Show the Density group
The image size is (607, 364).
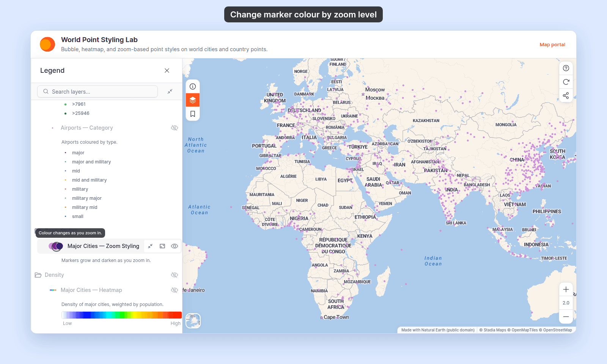175,275
